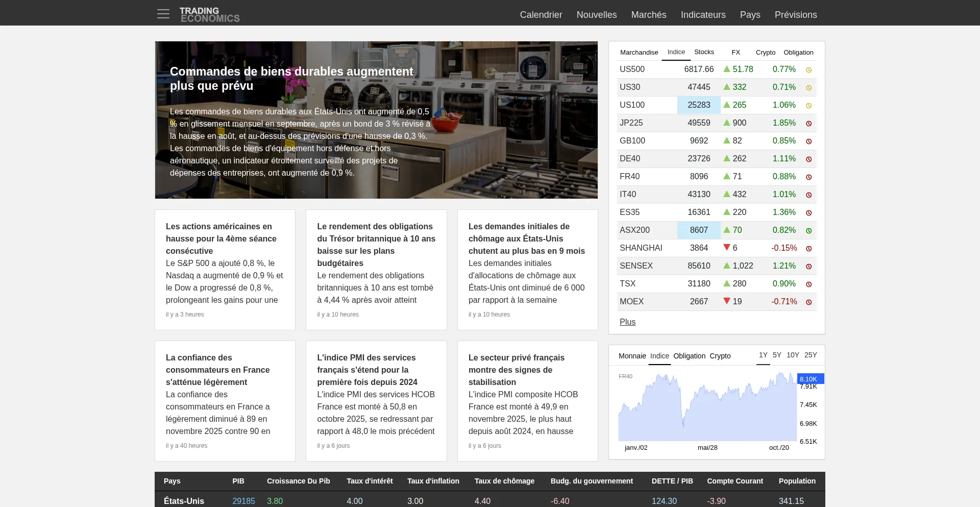The image size is (980, 507).
Task: Click the Plus link below indices
Action: point(627,322)
